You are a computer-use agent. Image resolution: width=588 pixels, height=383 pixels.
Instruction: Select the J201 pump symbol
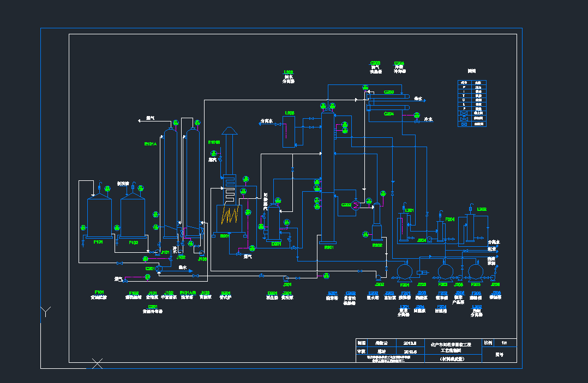(287, 278)
